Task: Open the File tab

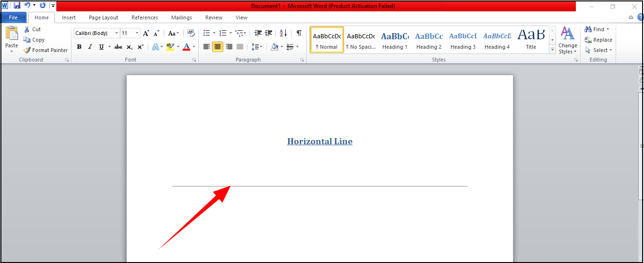Action: pyautogui.click(x=13, y=18)
